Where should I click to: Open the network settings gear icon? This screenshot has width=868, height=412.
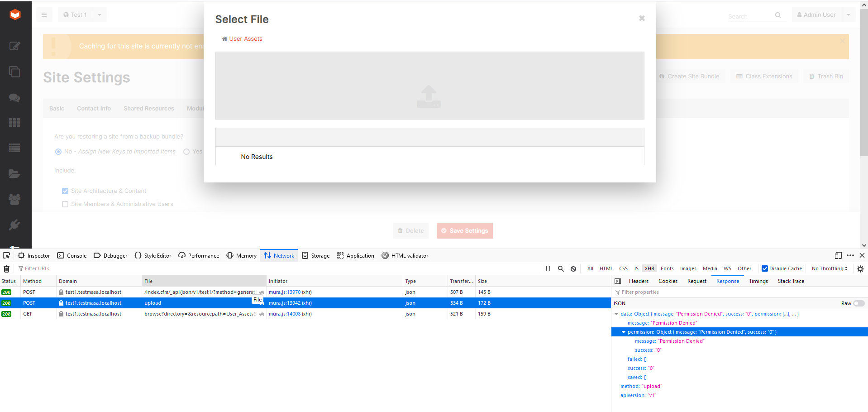tap(860, 268)
